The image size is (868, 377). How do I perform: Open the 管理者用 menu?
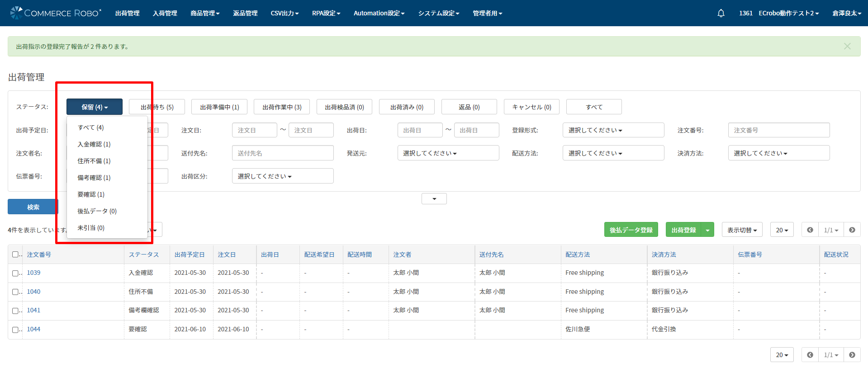pos(488,13)
